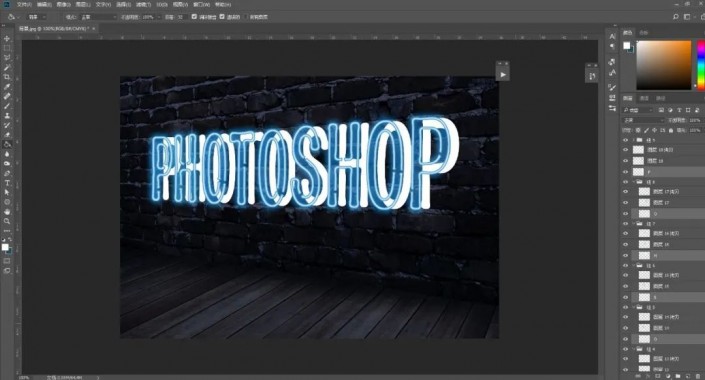
Task: Close the document tab
Action: (x=94, y=28)
